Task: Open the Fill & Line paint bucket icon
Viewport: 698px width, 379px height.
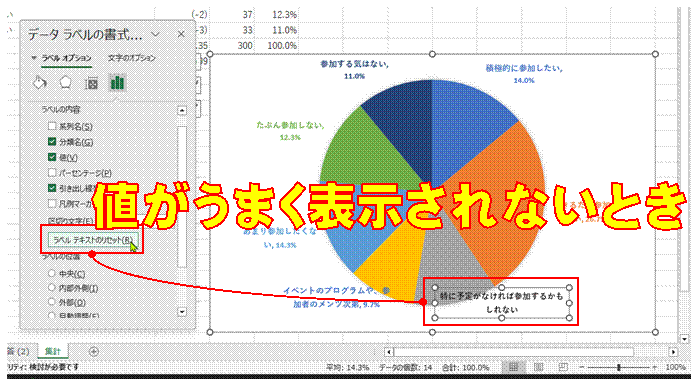Action: [x=40, y=83]
